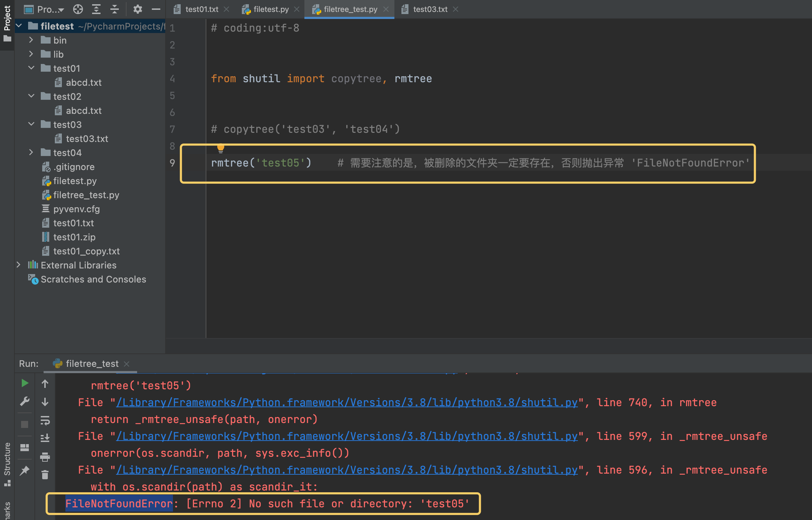
Task: Expand the bin folder
Action: (x=31, y=40)
